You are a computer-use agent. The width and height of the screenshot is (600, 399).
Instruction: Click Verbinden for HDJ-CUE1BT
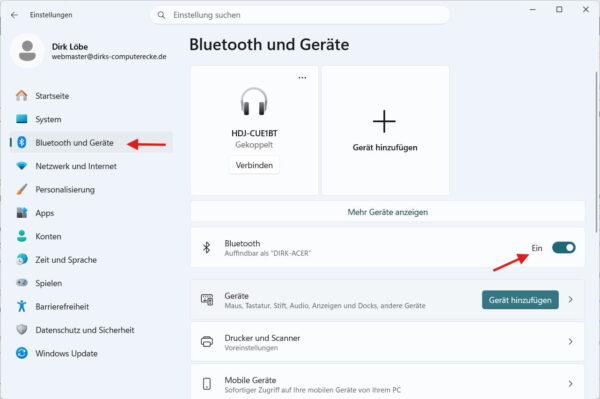[x=254, y=165]
